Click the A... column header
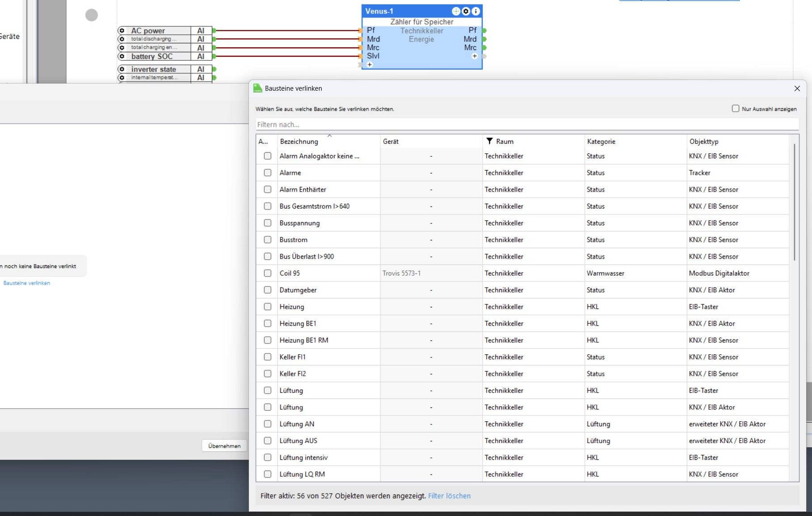This screenshot has width=812, height=516. [267, 141]
